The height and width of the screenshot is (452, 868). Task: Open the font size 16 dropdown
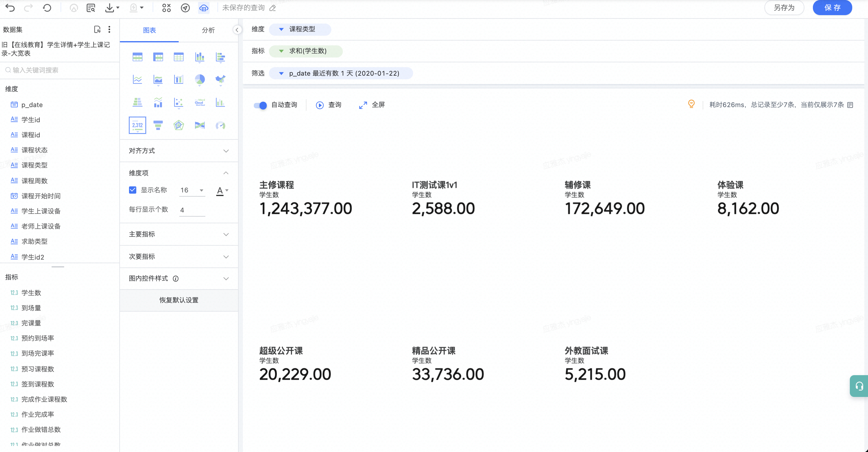[x=192, y=190]
